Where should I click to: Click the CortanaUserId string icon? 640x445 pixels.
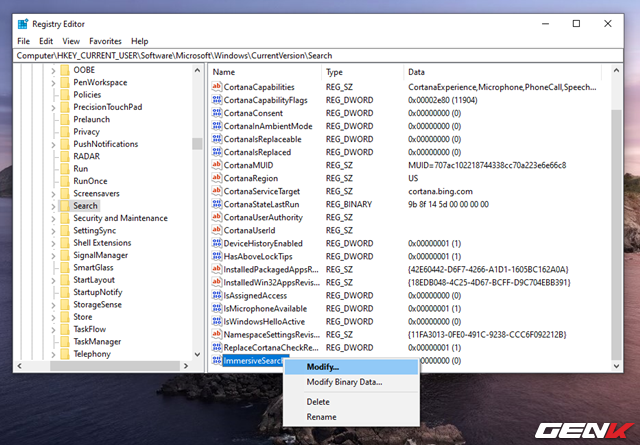coord(216,230)
